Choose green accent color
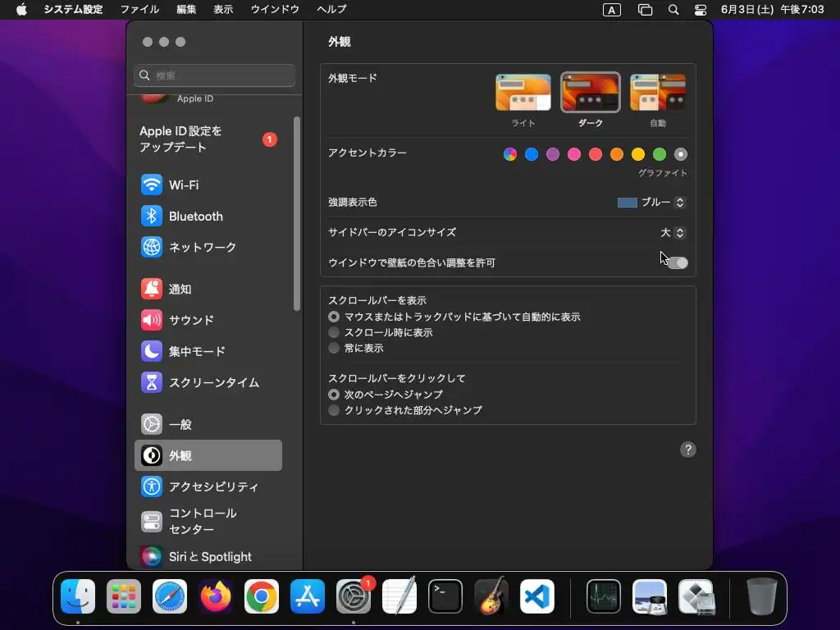 (660, 154)
